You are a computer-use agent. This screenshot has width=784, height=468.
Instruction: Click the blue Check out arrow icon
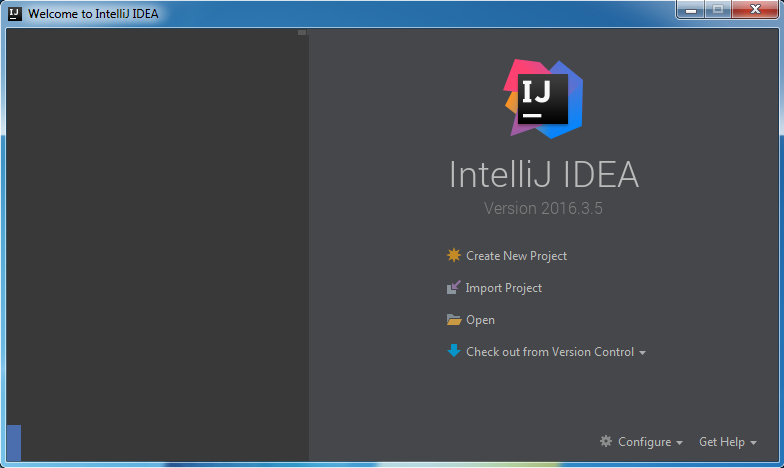coord(454,350)
